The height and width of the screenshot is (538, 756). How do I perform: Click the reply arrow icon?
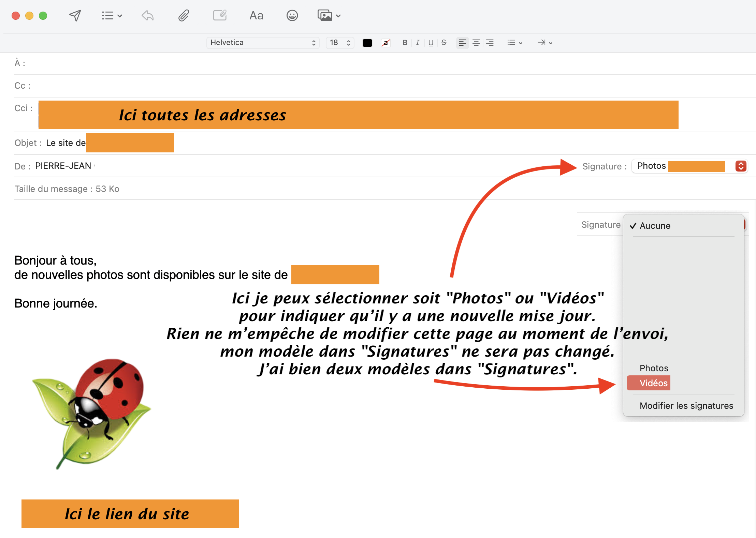pyautogui.click(x=148, y=16)
